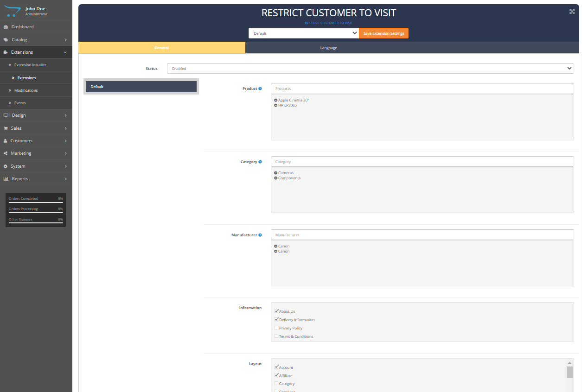Go to Dashboard menu item
The height and width of the screenshot is (392, 582).
36,27
